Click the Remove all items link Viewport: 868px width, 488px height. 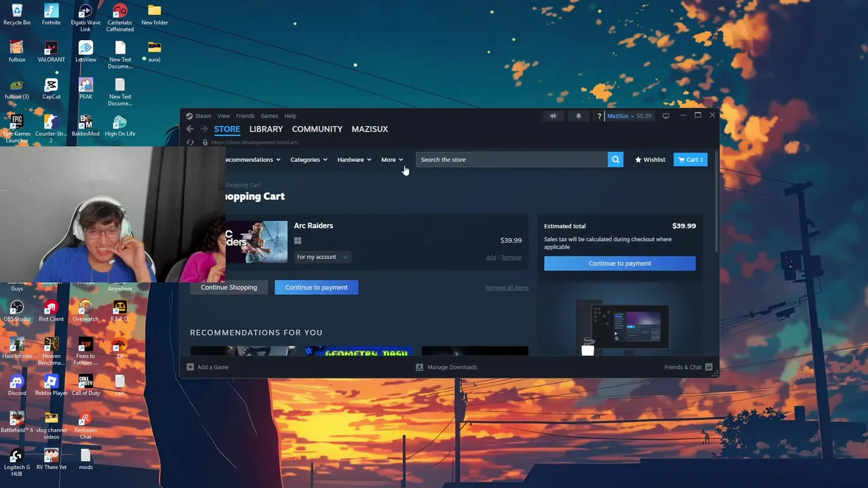pyautogui.click(x=507, y=288)
